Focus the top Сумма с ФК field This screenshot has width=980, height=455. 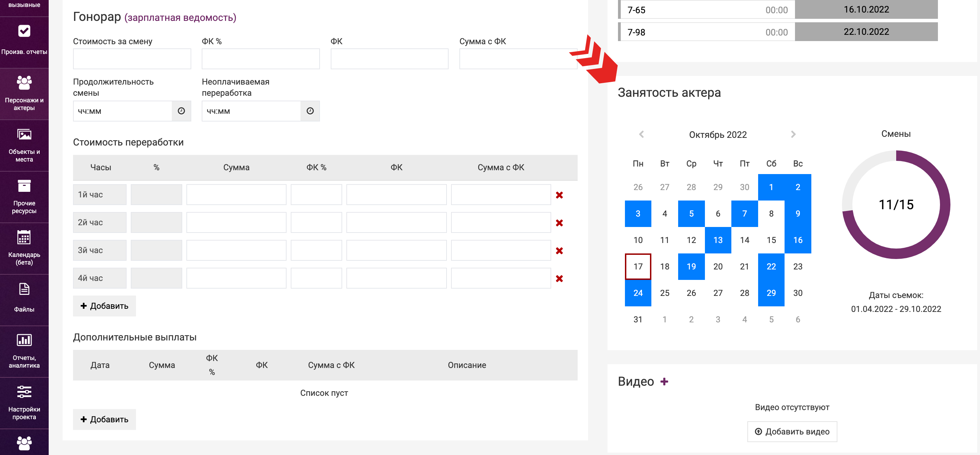518,58
